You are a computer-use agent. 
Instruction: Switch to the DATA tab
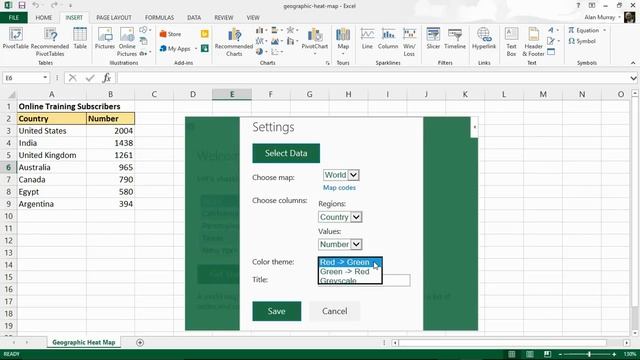pos(194,18)
